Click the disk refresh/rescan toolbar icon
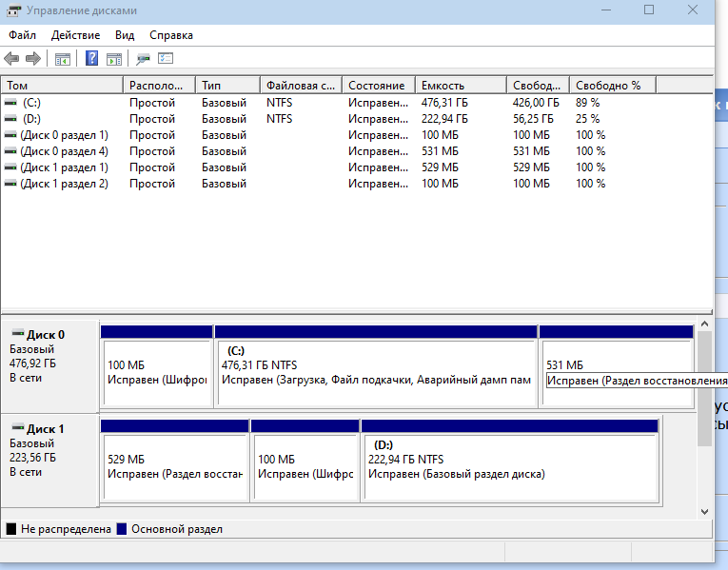 [143, 59]
